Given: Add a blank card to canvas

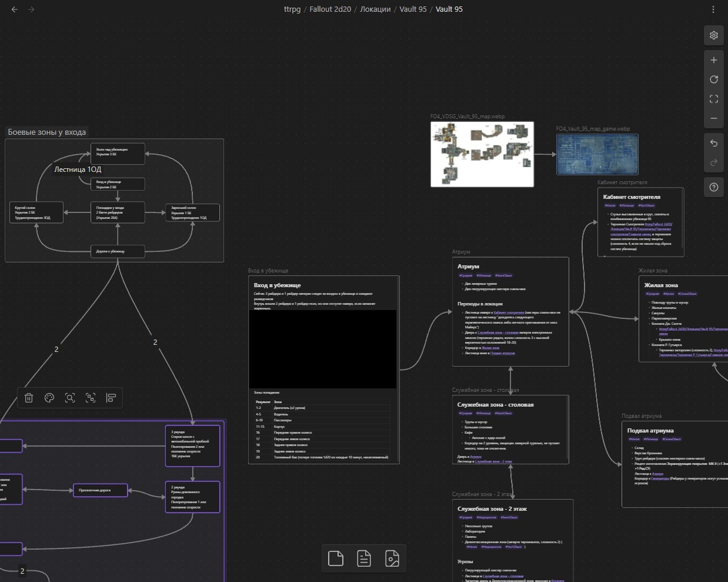Looking at the screenshot, I should (x=336, y=558).
